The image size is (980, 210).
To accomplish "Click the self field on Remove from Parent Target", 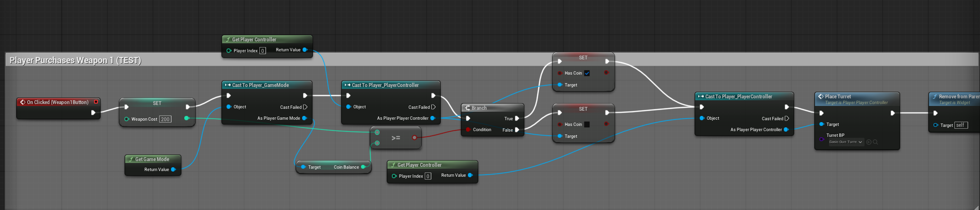I will [x=961, y=125].
